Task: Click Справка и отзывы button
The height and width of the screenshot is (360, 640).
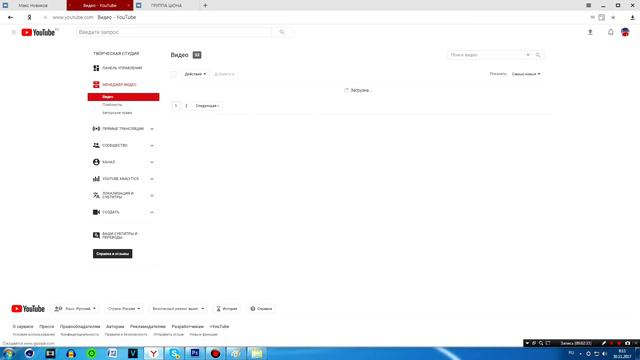Action: click(112, 254)
